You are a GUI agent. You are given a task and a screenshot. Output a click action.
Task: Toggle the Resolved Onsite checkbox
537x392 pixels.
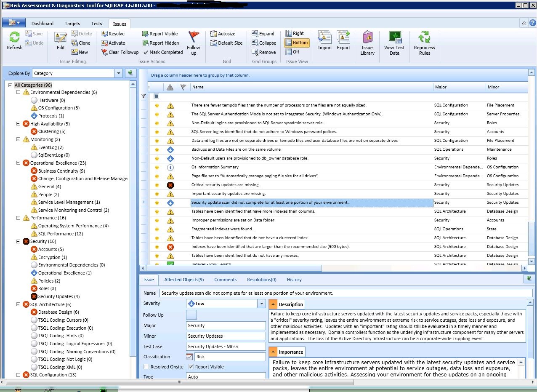(146, 367)
